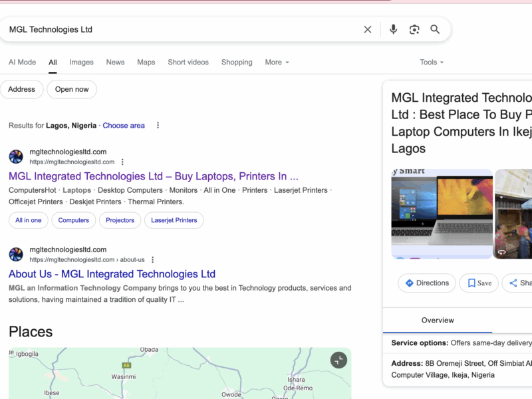Click favicon of first mgltechnologiesltd.com result
Viewport: 532px width, 399px height.
coord(16,157)
